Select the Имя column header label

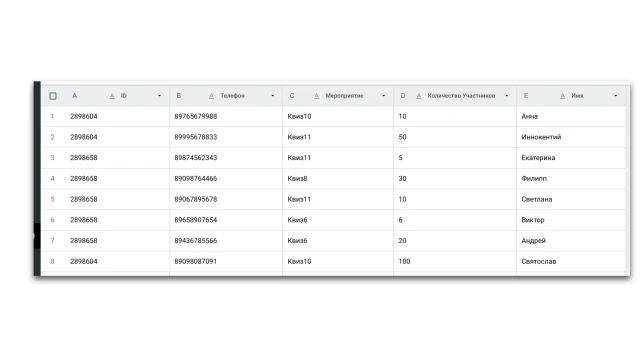tap(577, 96)
